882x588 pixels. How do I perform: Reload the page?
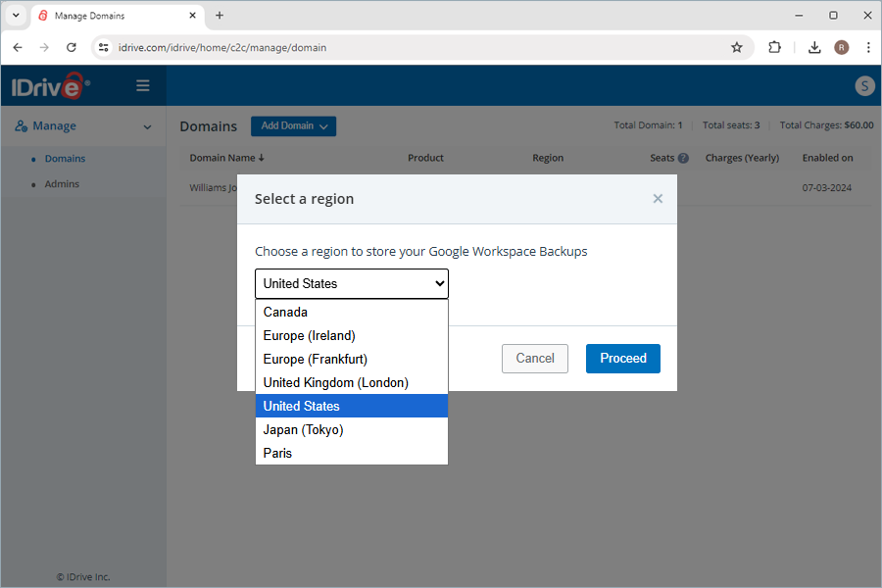pos(72,47)
